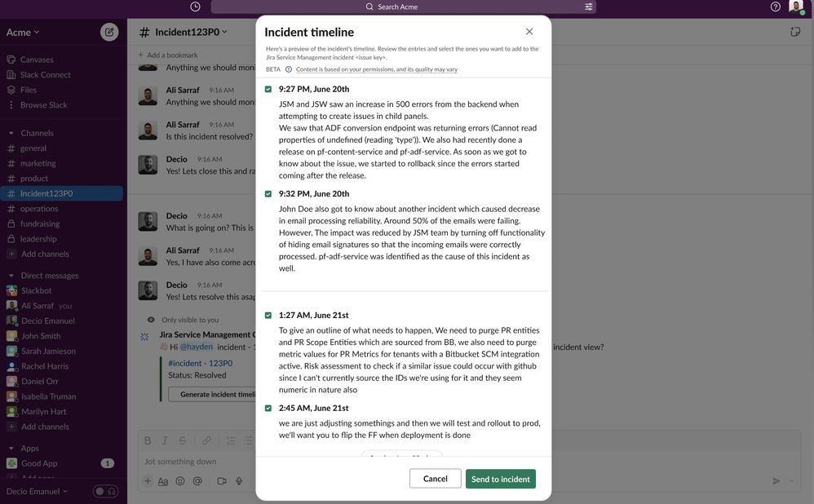Toggle checkbox for 9:27 PM, June 20th entry
The image size is (814, 504).
268,89
